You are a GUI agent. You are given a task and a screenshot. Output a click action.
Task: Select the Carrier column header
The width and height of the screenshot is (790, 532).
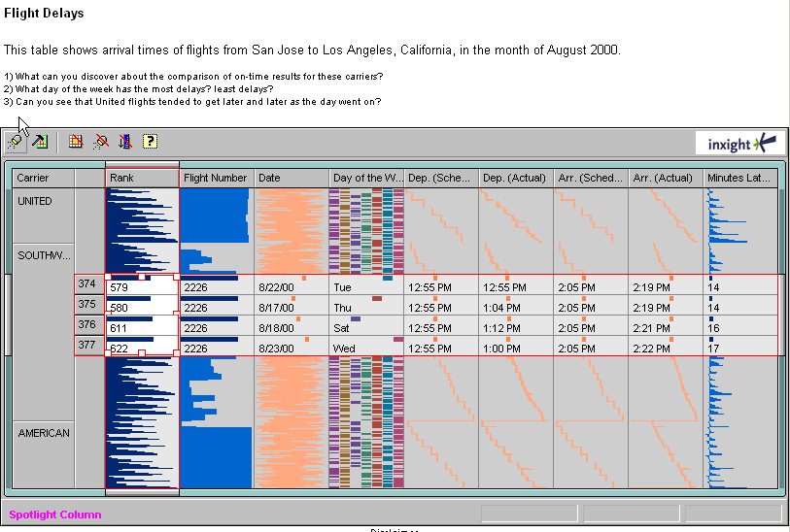coord(44,178)
